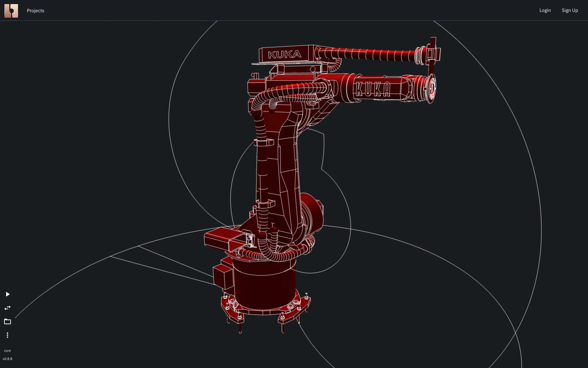Open the Projects page
Image resolution: width=588 pixels, height=368 pixels.
click(35, 11)
